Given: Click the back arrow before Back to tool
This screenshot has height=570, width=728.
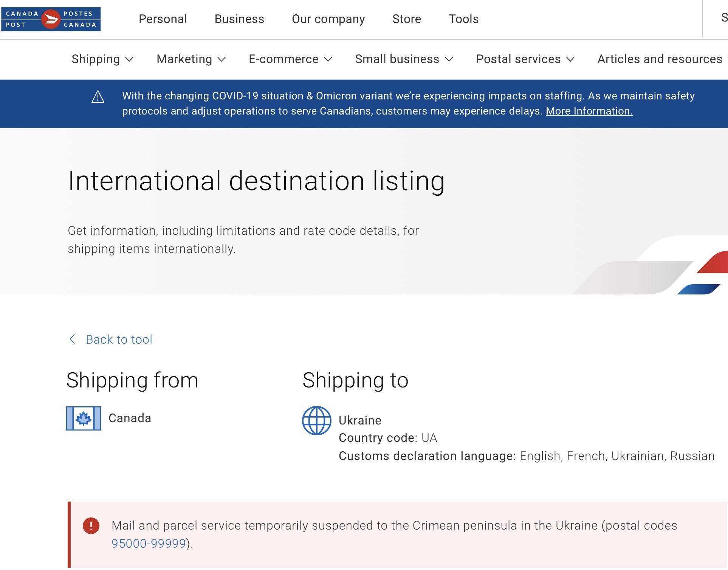Looking at the screenshot, I should pyautogui.click(x=73, y=339).
